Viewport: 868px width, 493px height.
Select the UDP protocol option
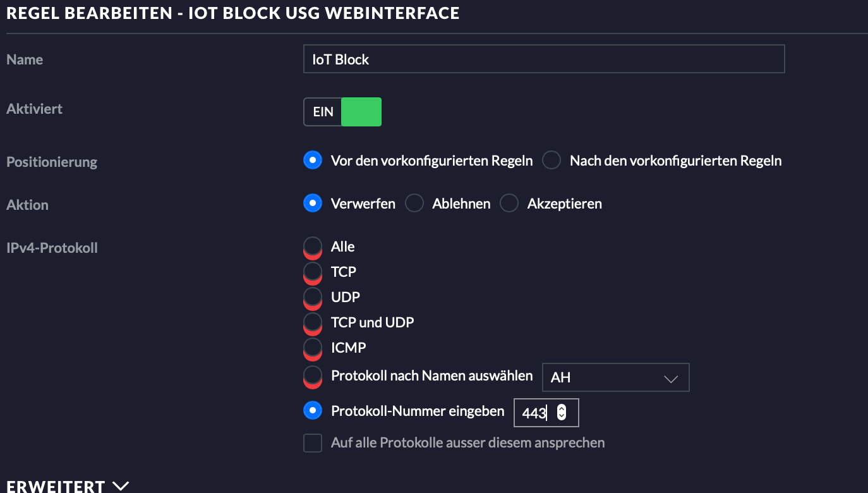click(x=313, y=297)
